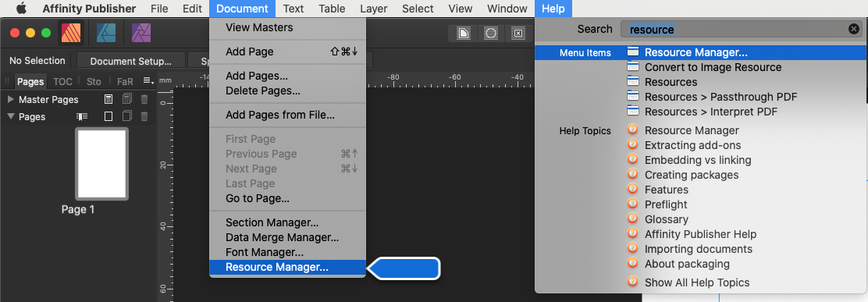Select Resource Manager... under Help Menu Items
Viewport: 868px width, 302px height.
coord(700,52)
